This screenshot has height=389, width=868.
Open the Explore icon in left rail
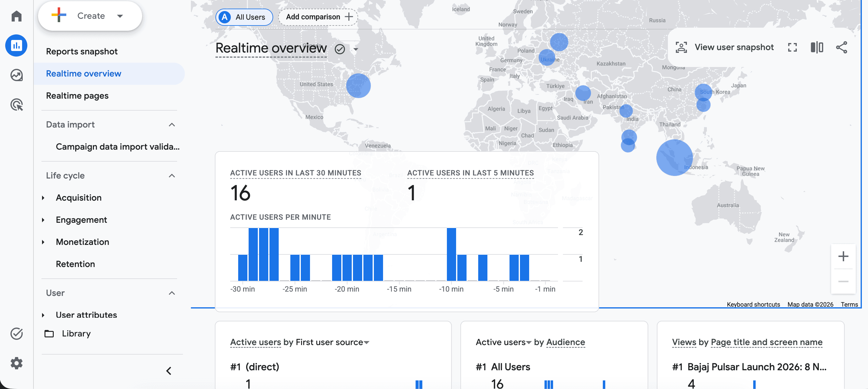pyautogui.click(x=16, y=75)
